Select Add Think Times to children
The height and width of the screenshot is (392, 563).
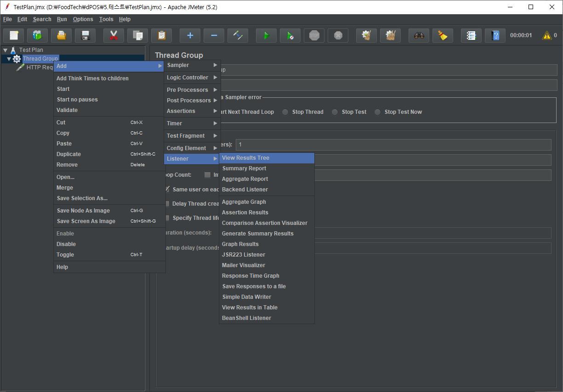(109, 78)
